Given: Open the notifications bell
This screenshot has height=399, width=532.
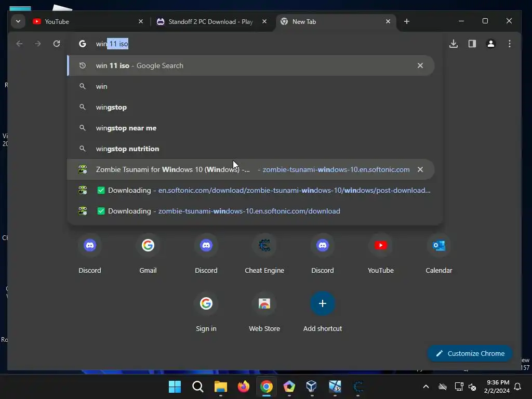Looking at the screenshot, I should pos(517,387).
